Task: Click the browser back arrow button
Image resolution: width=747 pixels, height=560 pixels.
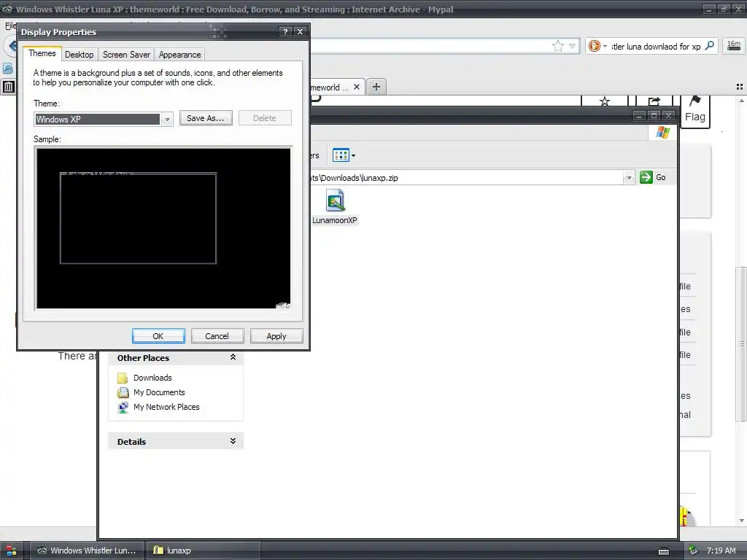Action: [x=12, y=46]
